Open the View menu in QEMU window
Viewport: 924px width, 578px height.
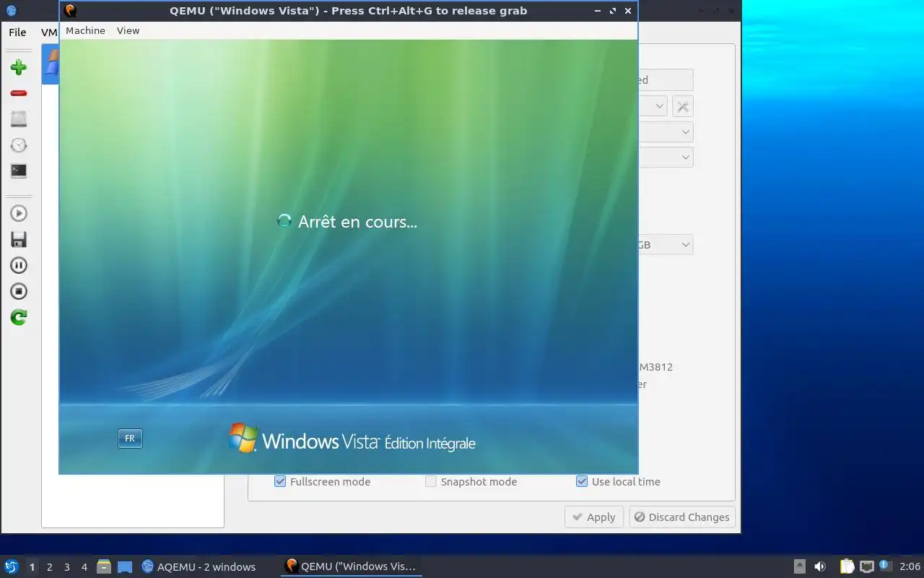(128, 30)
